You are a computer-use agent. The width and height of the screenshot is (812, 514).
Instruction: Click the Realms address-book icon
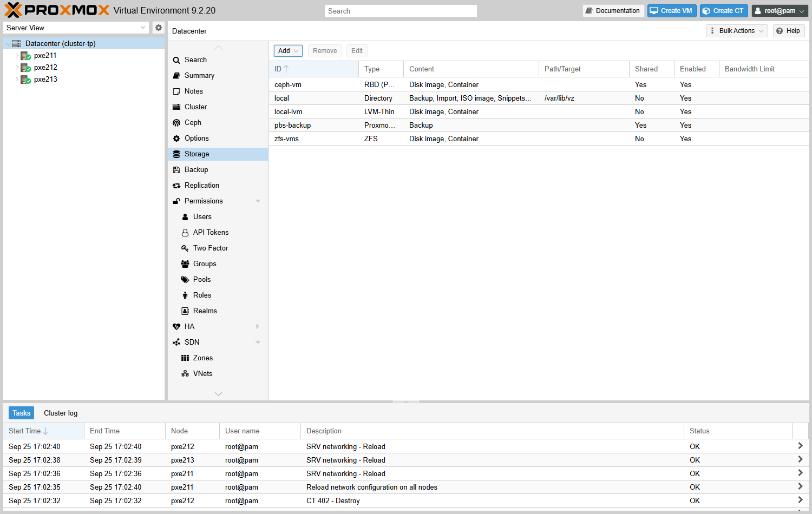click(185, 311)
